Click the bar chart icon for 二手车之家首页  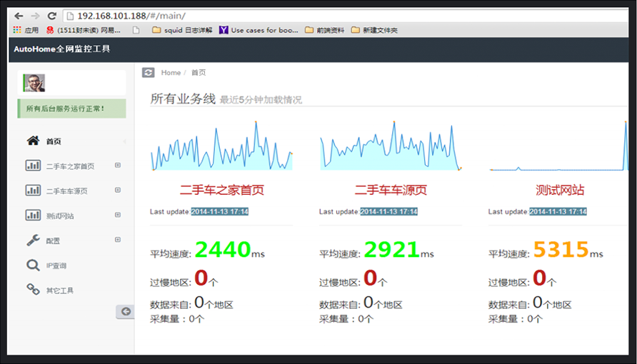(33, 165)
